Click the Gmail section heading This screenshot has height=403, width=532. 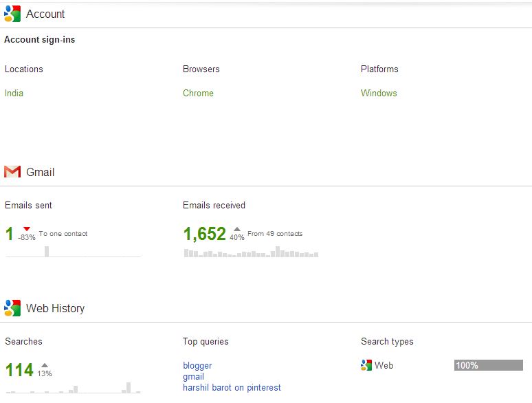(40, 172)
